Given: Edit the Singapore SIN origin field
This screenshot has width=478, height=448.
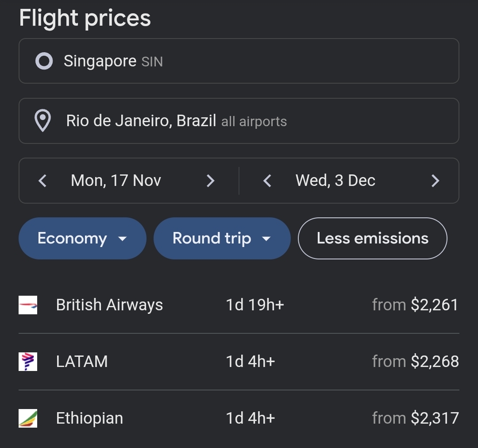Looking at the screenshot, I should pyautogui.click(x=239, y=61).
